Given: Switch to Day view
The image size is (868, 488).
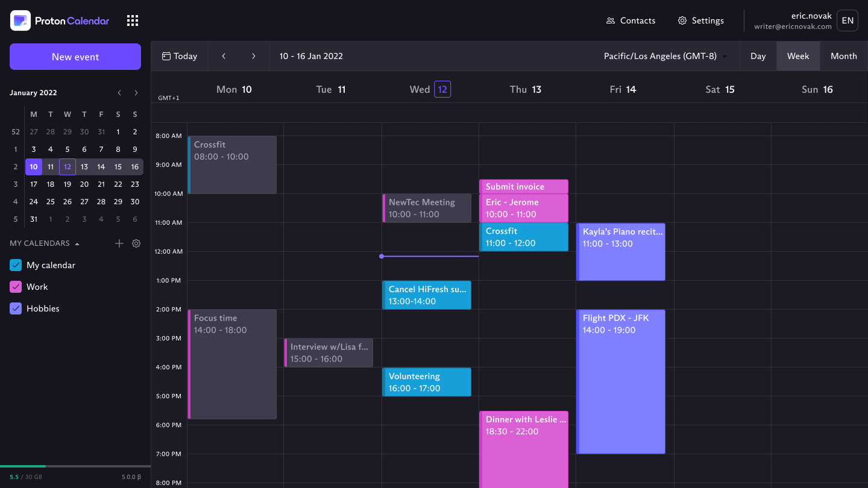Looking at the screenshot, I should pyautogui.click(x=758, y=55).
